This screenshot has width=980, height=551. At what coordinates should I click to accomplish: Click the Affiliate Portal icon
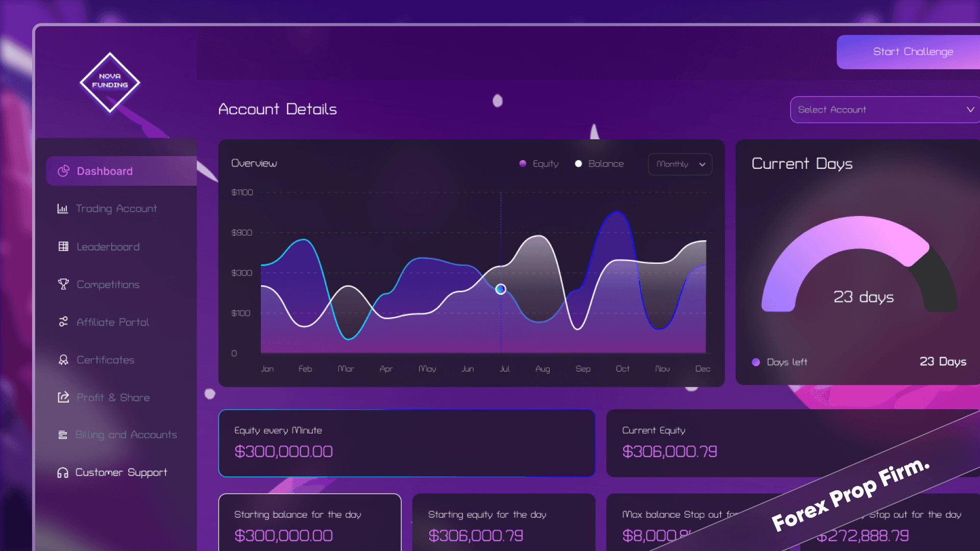[x=63, y=322]
